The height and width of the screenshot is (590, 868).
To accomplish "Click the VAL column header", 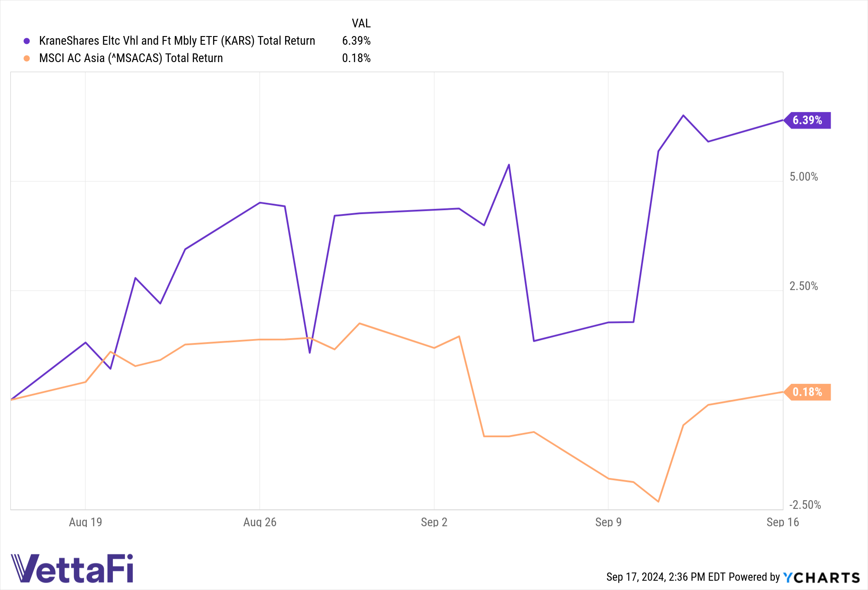I will click(x=361, y=23).
